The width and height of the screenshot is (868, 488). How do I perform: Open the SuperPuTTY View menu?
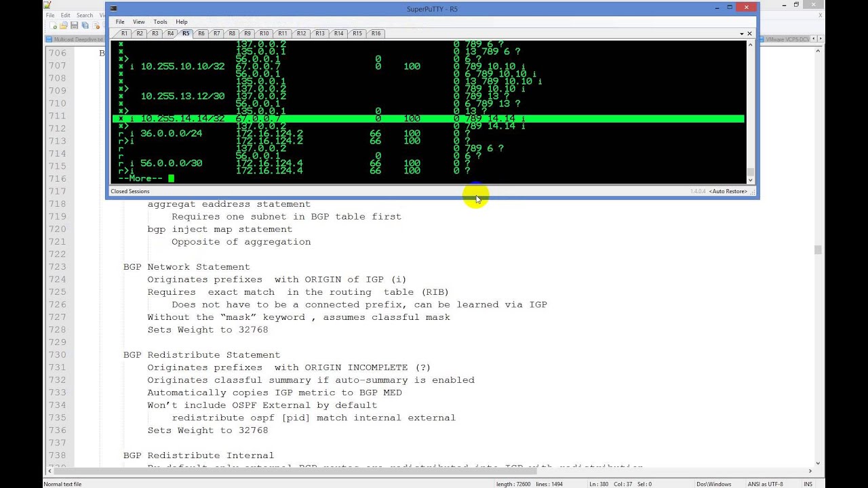click(138, 22)
